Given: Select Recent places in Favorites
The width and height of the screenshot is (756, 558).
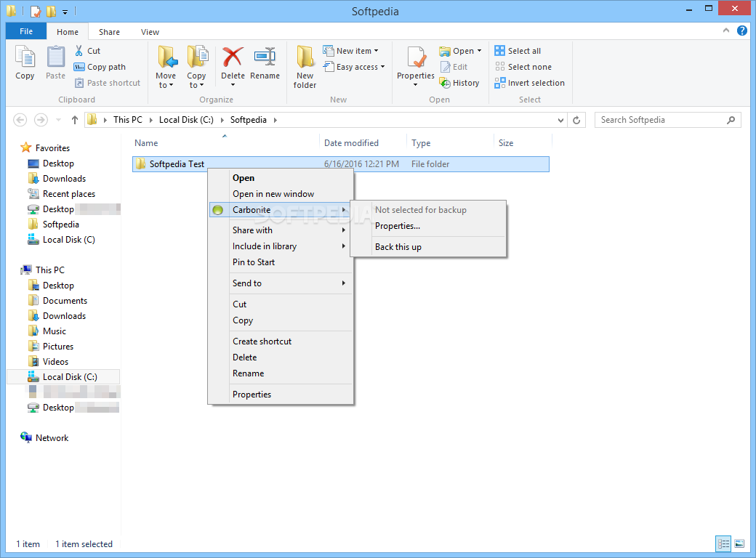Looking at the screenshot, I should point(69,194).
